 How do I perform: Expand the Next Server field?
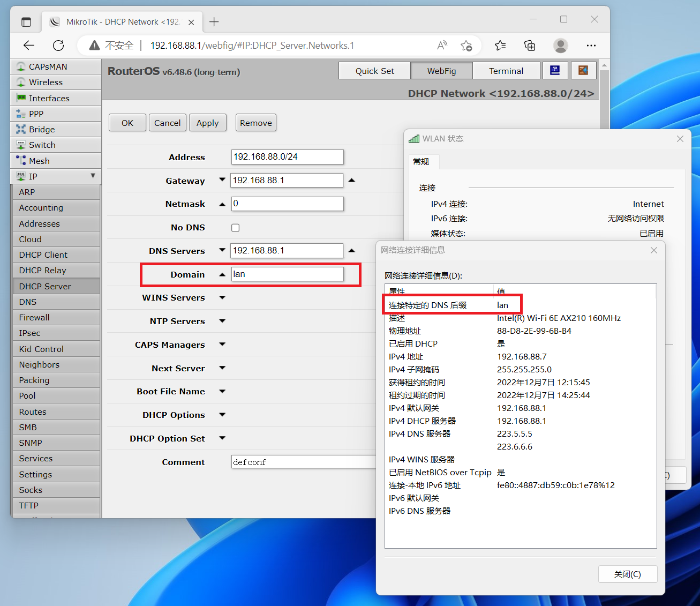pyautogui.click(x=222, y=368)
